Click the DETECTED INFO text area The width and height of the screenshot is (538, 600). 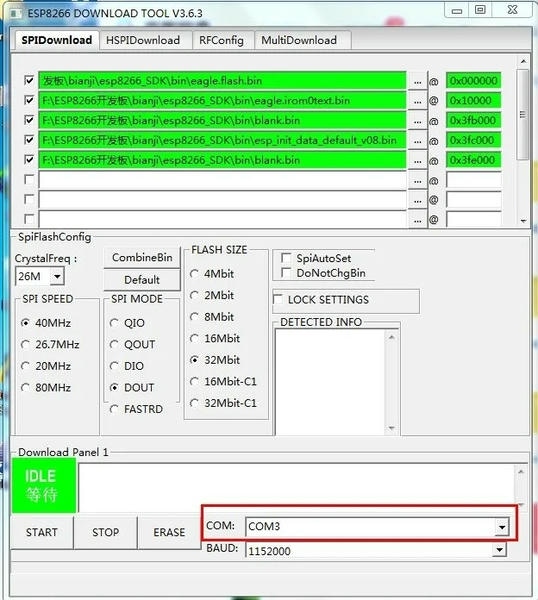point(331,382)
